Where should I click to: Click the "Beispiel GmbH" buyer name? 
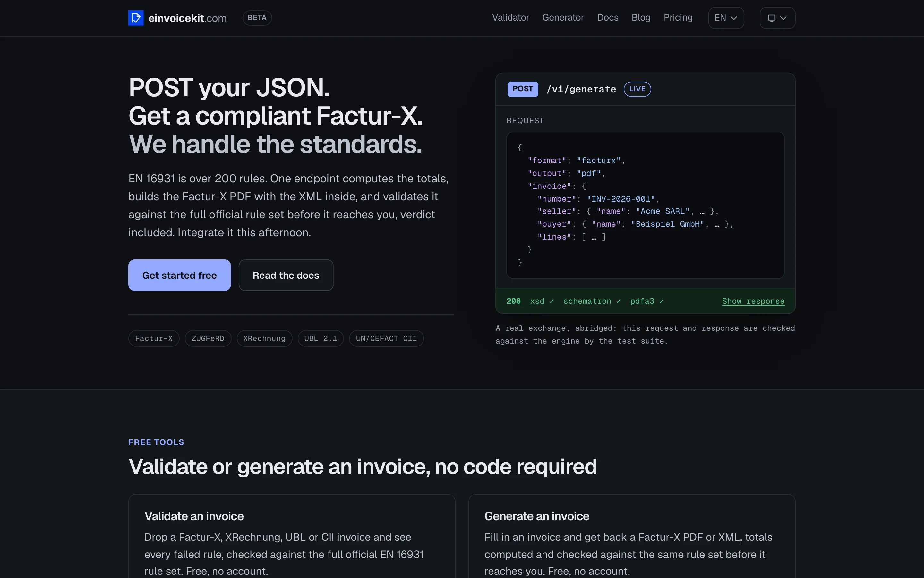click(x=667, y=224)
